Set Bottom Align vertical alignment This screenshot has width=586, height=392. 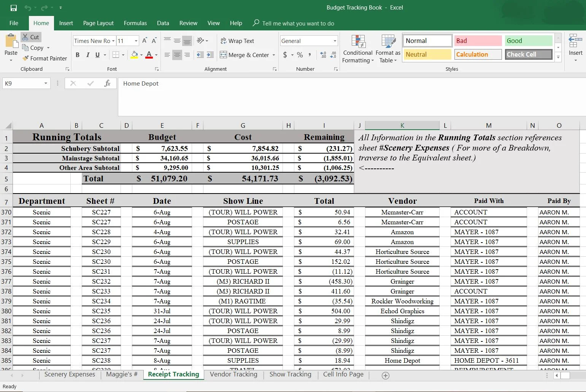[187, 41]
